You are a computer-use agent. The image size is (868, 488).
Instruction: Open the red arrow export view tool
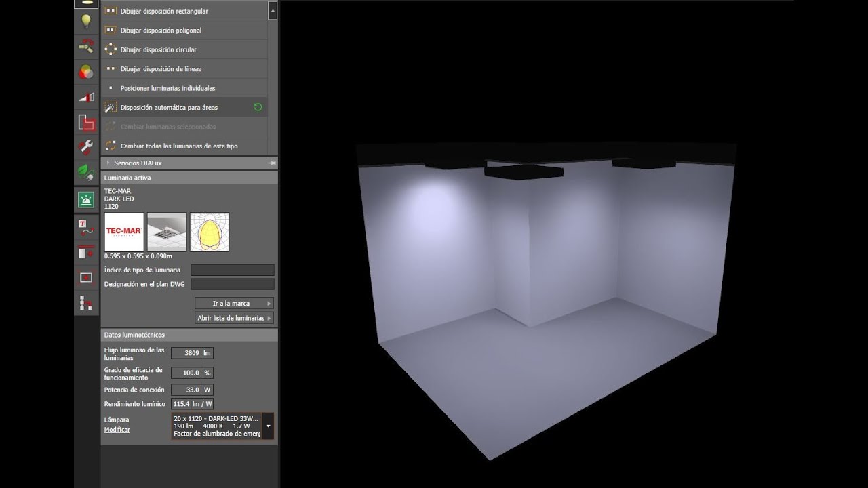(x=86, y=252)
